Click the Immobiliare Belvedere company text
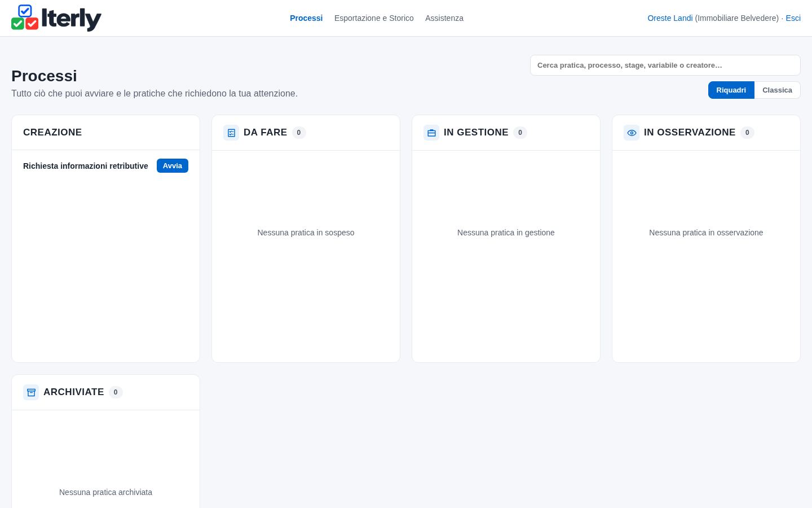 point(737,18)
